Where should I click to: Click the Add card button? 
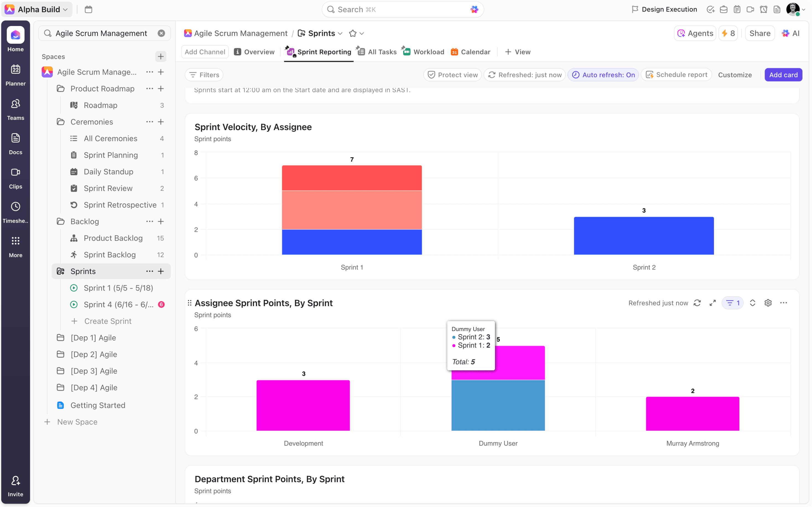[783, 75]
